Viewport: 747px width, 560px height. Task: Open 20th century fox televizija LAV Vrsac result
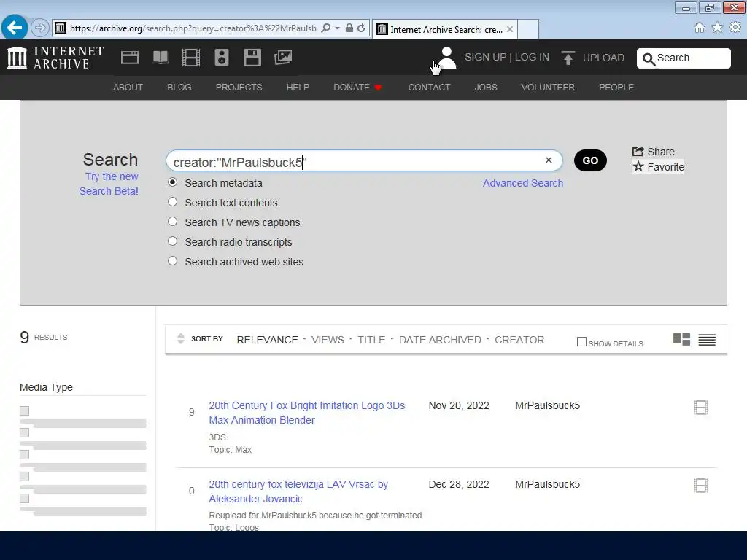click(x=298, y=491)
